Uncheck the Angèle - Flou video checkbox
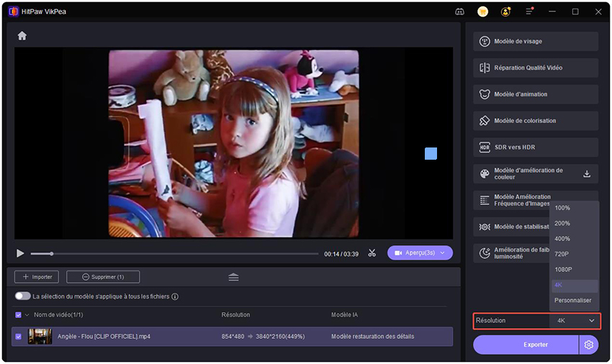The image size is (612, 364). pyautogui.click(x=18, y=336)
